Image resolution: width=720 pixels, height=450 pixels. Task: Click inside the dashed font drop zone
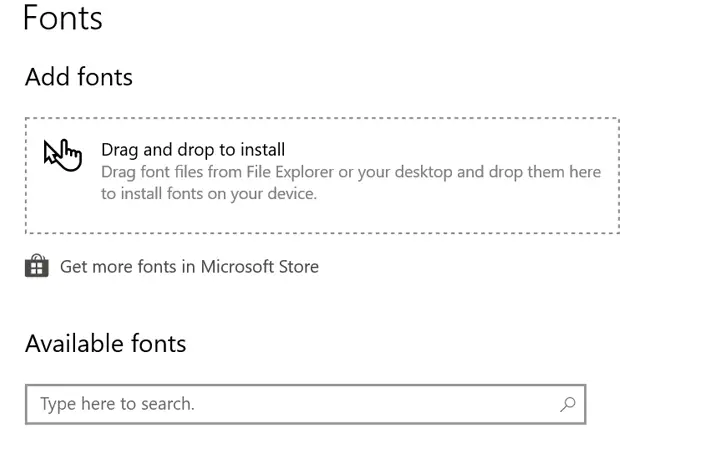[322, 175]
